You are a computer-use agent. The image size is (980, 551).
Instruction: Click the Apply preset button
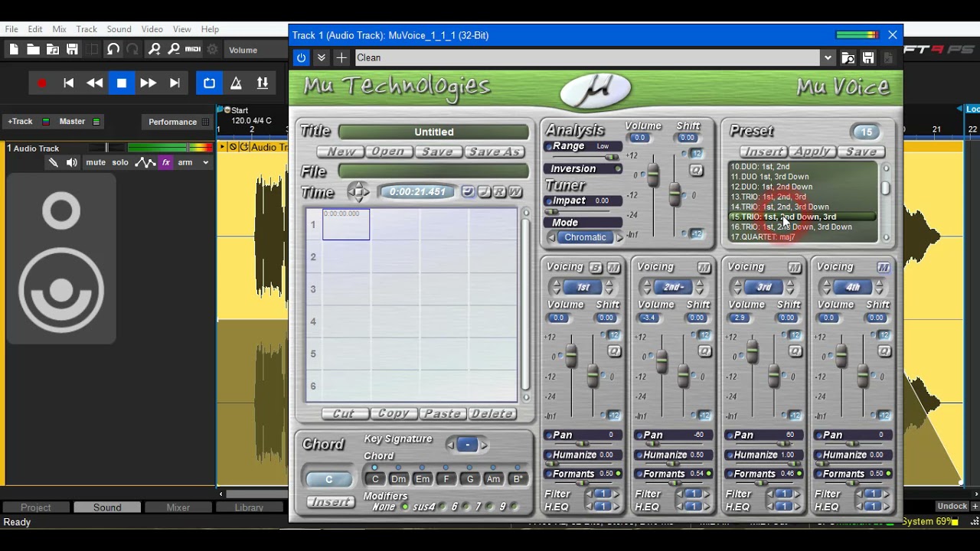(812, 152)
